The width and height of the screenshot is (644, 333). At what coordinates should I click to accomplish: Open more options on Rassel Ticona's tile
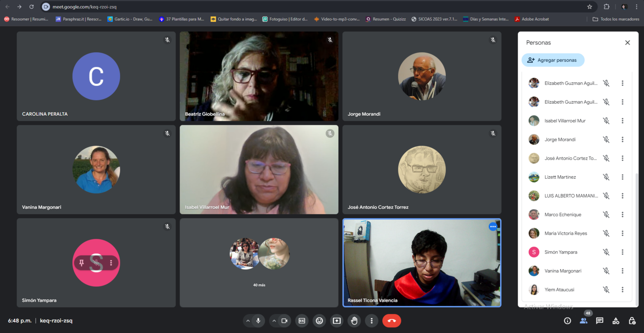[x=493, y=227]
